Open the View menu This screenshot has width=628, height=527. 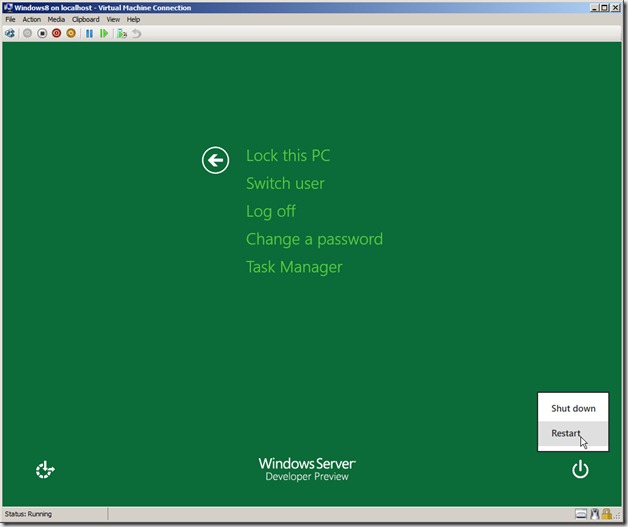click(113, 19)
